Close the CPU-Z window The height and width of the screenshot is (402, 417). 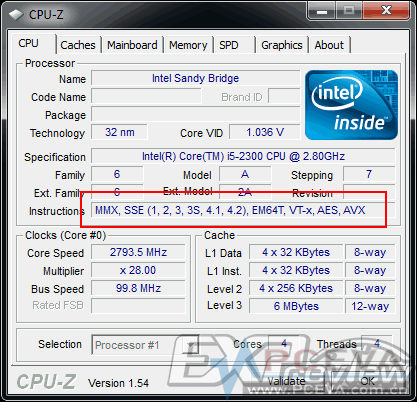pyautogui.click(x=386, y=10)
